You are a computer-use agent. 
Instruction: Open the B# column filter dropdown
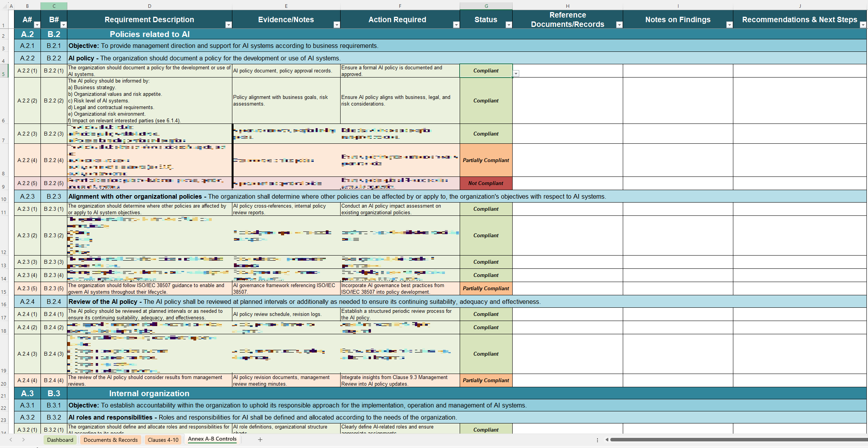[63, 25]
